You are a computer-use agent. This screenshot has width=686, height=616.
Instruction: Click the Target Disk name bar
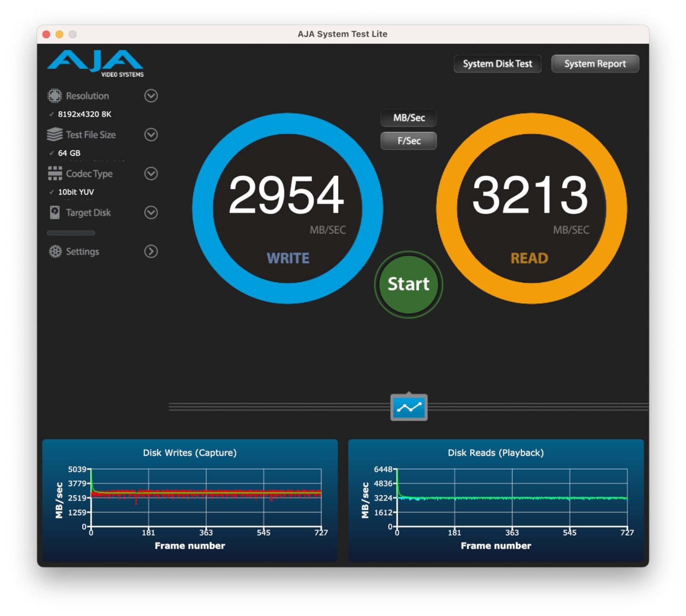[71, 233]
